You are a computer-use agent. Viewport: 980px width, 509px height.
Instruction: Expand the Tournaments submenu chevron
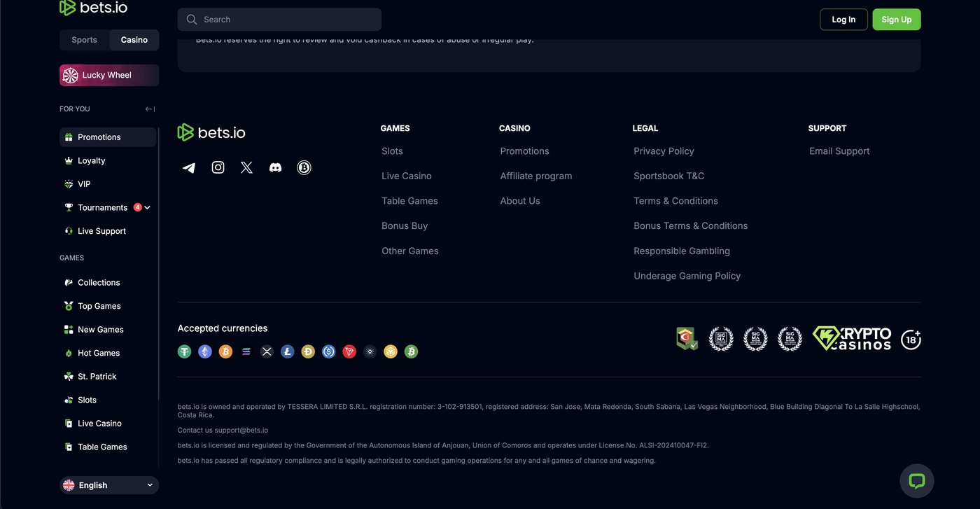tap(148, 208)
